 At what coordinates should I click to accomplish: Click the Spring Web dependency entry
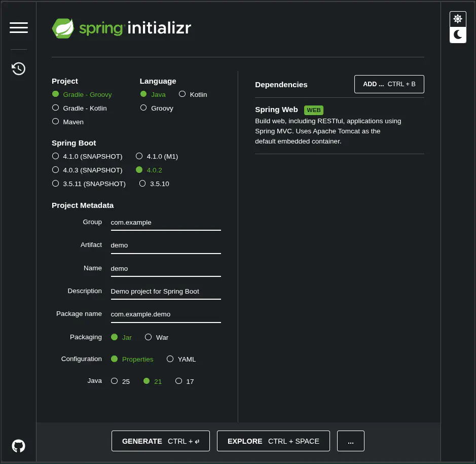(340, 126)
